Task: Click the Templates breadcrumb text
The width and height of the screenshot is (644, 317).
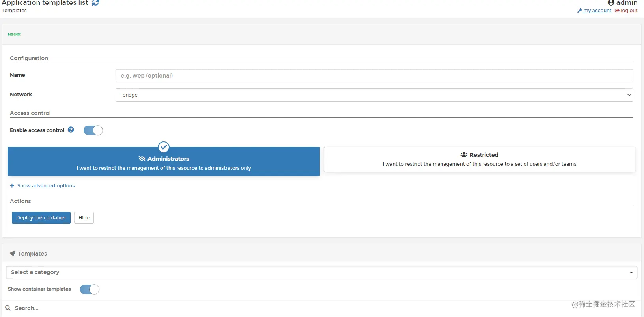Action: click(14, 11)
